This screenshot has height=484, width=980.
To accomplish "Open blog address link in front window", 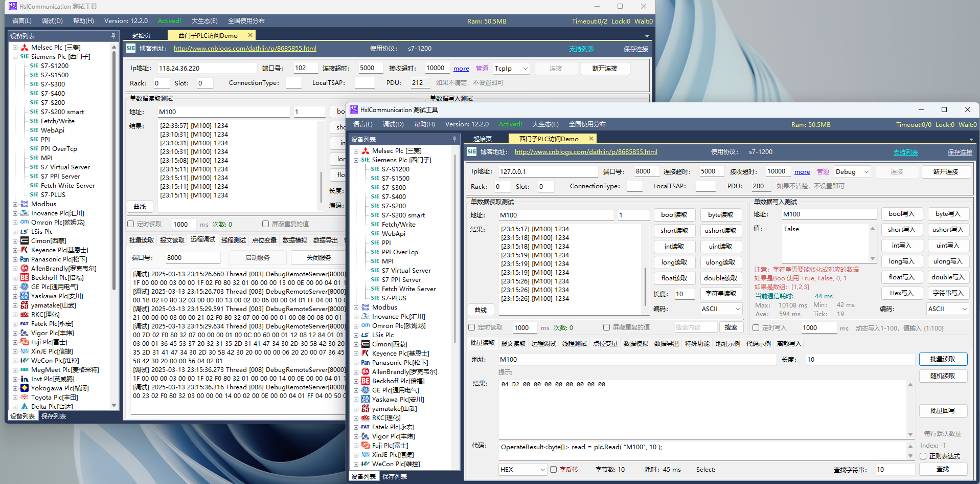I will [x=586, y=152].
